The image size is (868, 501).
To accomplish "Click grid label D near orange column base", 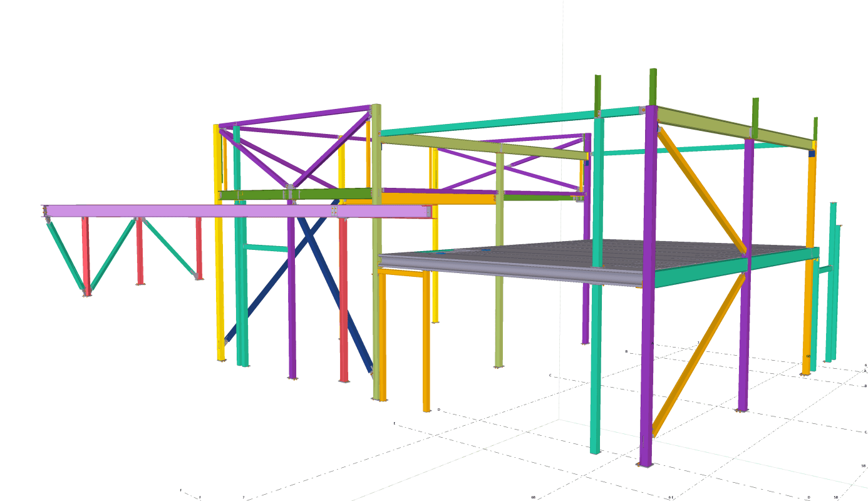I will click(x=438, y=410).
